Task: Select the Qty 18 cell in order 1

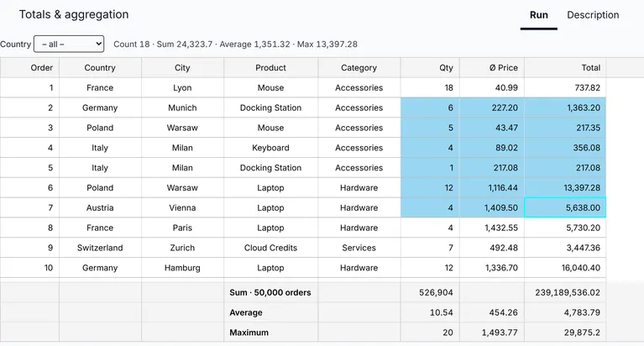Action: coord(430,87)
